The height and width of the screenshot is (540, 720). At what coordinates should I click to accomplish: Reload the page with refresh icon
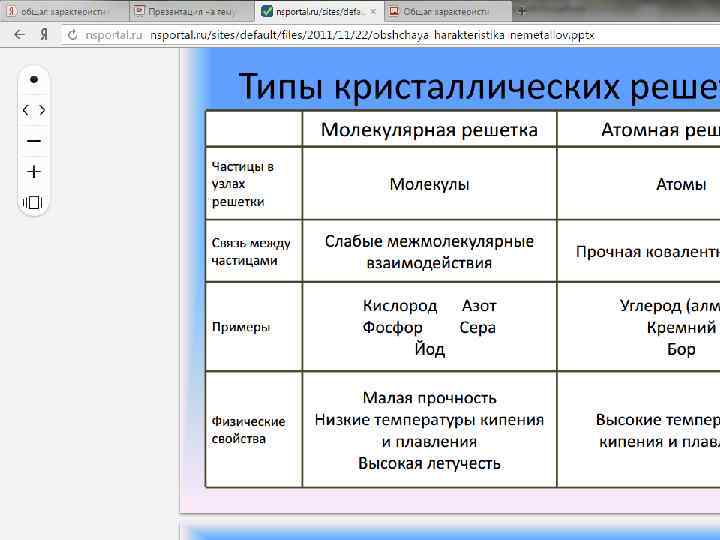72,35
